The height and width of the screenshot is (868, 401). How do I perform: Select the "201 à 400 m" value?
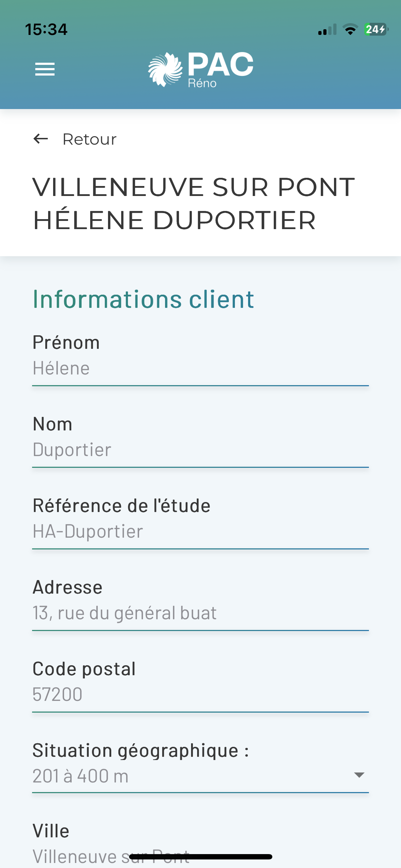[x=81, y=776]
